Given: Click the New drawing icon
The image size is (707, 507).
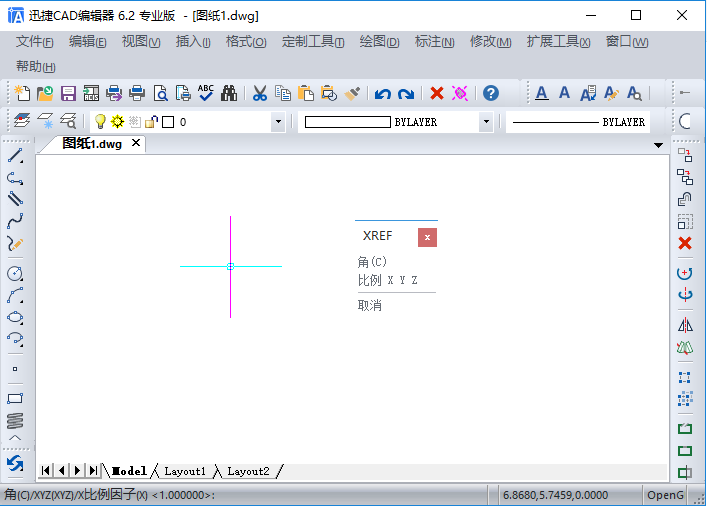Looking at the screenshot, I should tap(22, 93).
